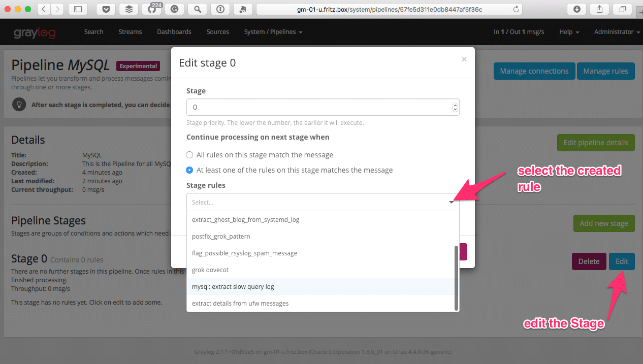This screenshot has width=643, height=364.
Task: Click Edit pipeline details button
Action: [x=596, y=143]
